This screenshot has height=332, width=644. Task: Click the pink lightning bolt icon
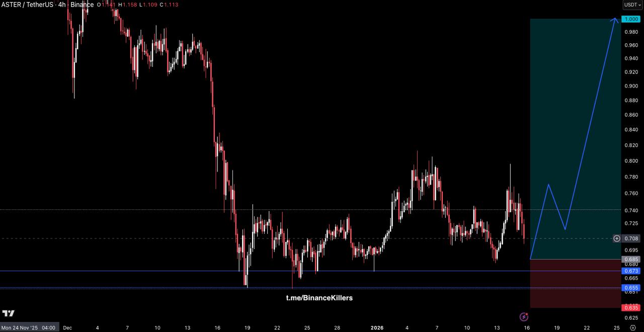tap(524, 317)
